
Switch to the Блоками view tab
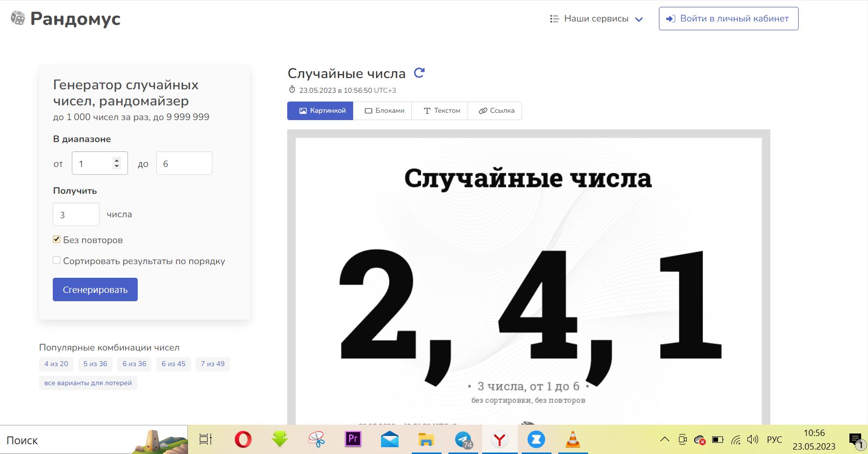tap(384, 111)
